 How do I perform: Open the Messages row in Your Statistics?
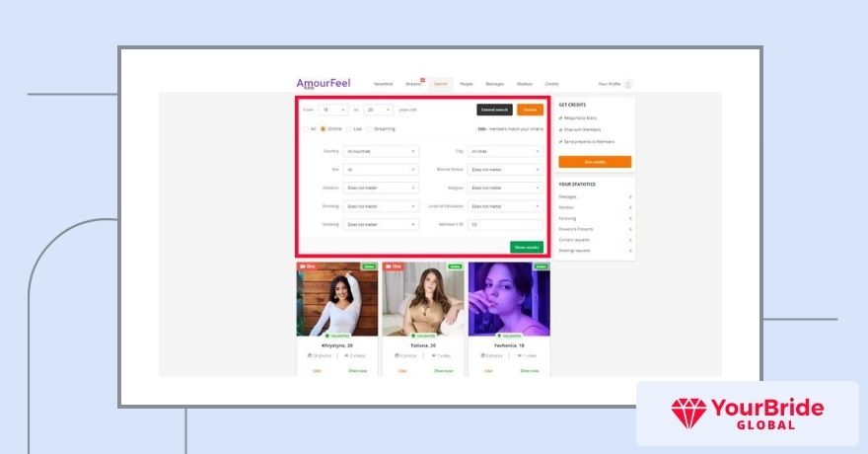point(595,197)
